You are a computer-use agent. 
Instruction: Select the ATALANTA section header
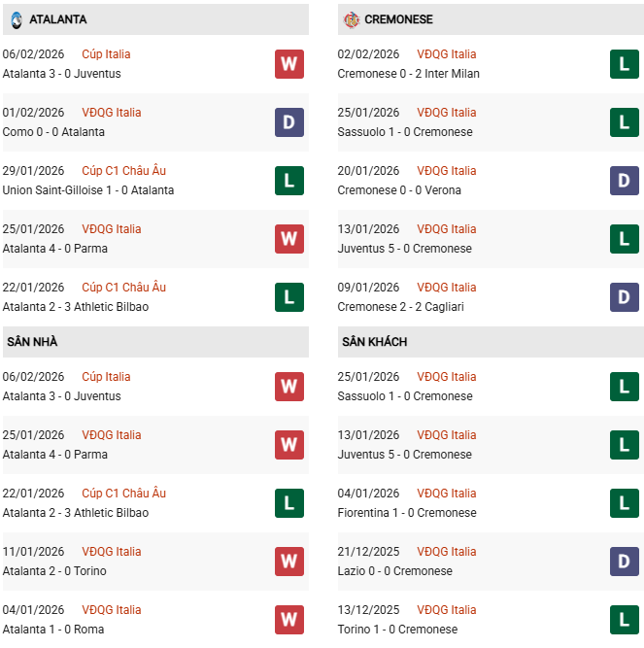(x=58, y=19)
